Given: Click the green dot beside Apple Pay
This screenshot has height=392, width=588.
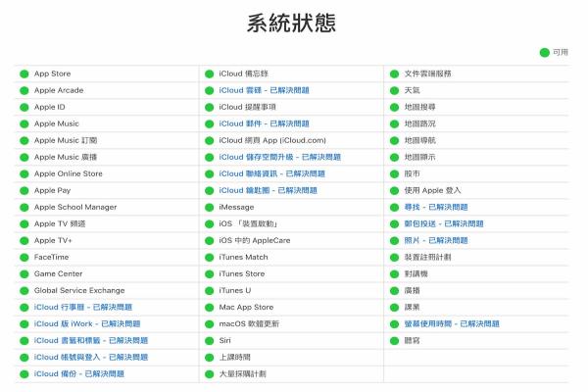Looking at the screenshot, I should [24, 190].
